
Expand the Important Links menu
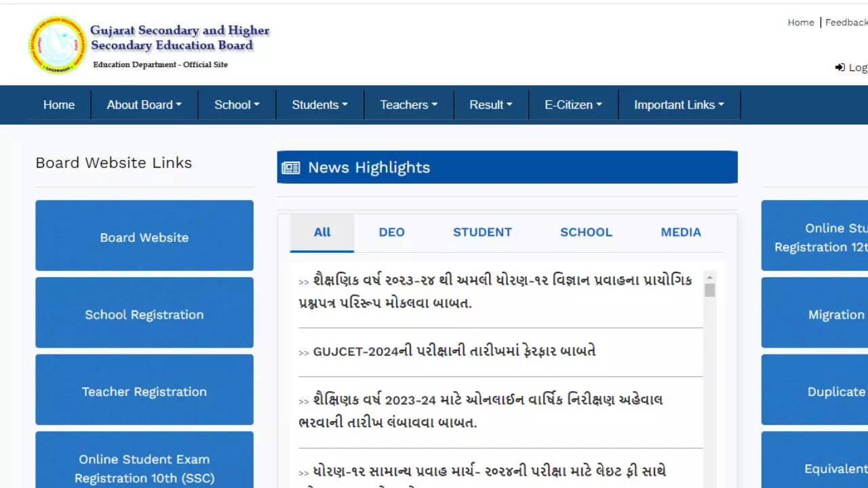pyautogui.click(x=679, y=105)
